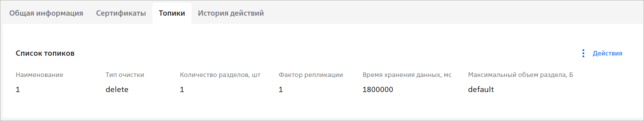
Task: Click the replication factor value under Фактор репликации
Action: coord(281,89)
